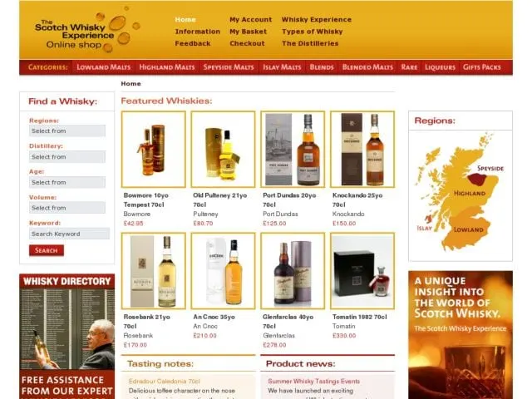Open Types of Whisky link
The image size is (532, 399).
click(313, 32)
